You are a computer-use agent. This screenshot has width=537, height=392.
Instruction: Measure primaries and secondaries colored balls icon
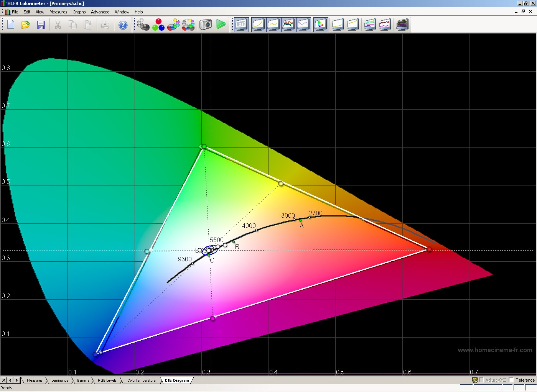click(173, 25)
